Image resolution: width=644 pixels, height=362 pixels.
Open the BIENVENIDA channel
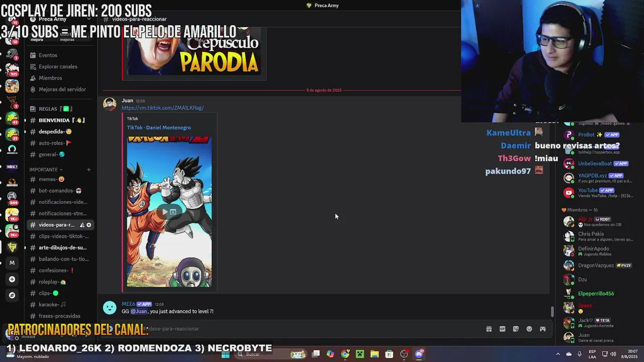tap(60, 120)
